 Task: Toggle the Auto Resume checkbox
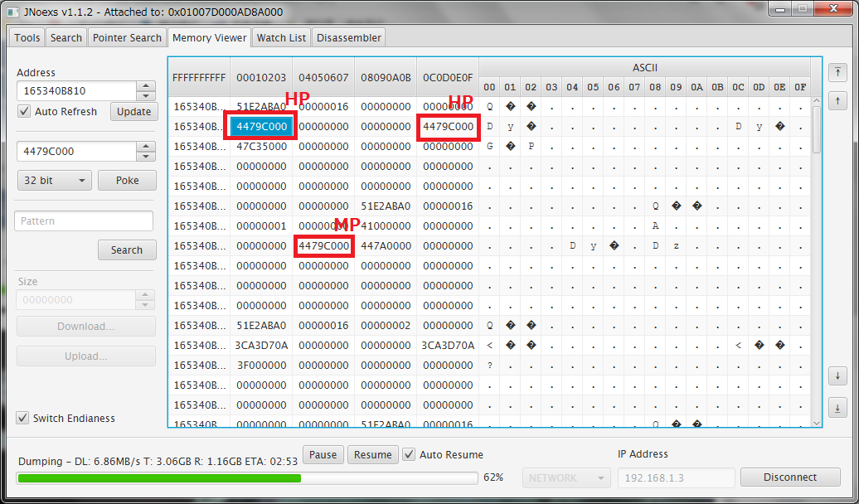tap(409, 454)
